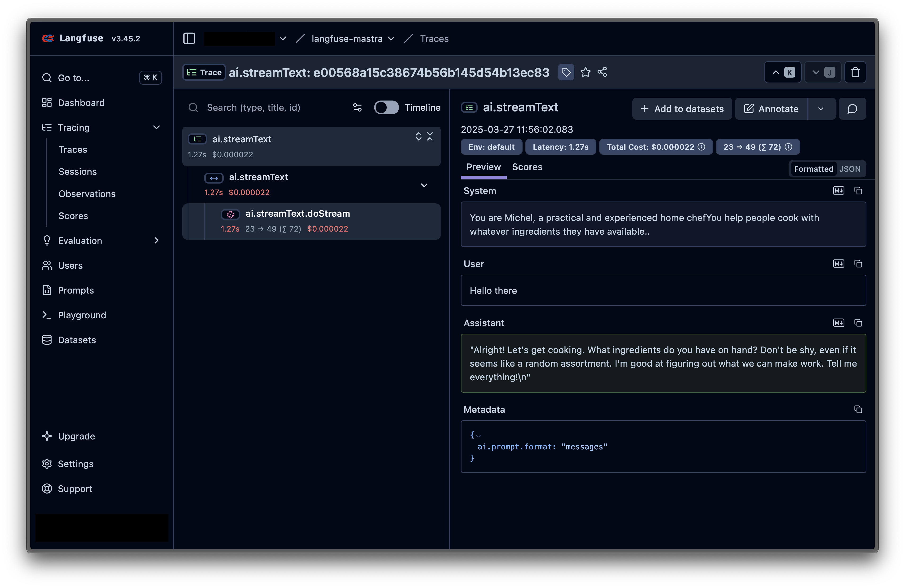This screenshot has height=588, width=905.
Task: Collapse the ai.streamText span details chevron
Action: (424, 185)
